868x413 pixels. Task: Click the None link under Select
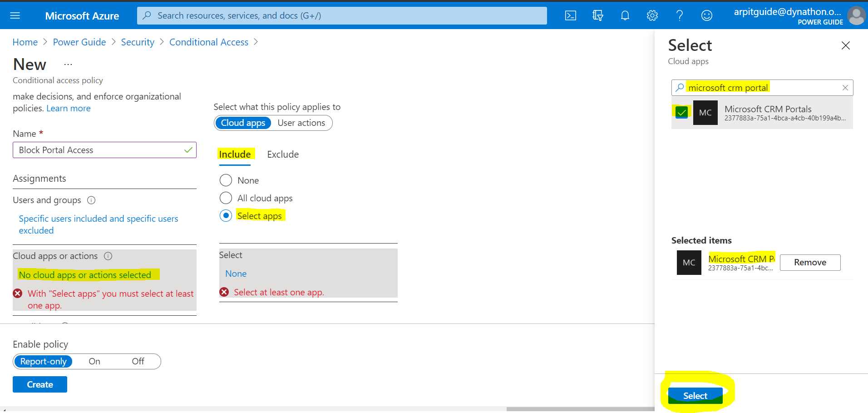pos(236,274)
